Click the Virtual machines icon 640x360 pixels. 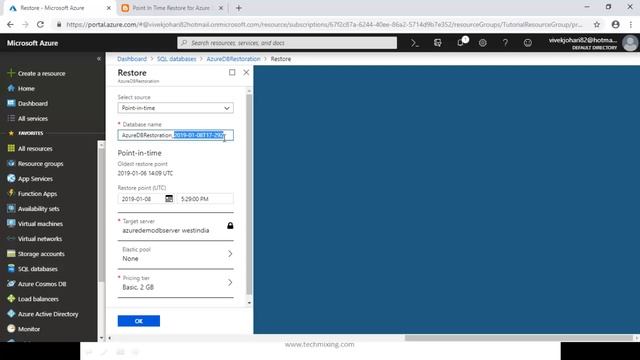(11, 223)
